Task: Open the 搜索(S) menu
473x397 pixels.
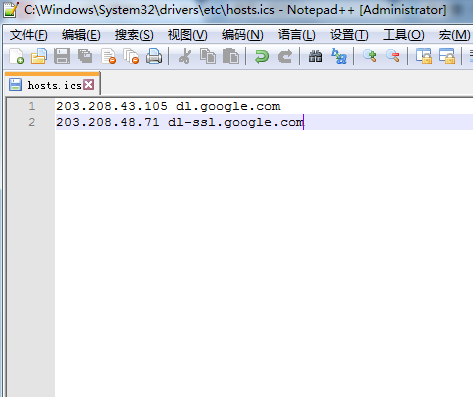Action: (134, 35)
